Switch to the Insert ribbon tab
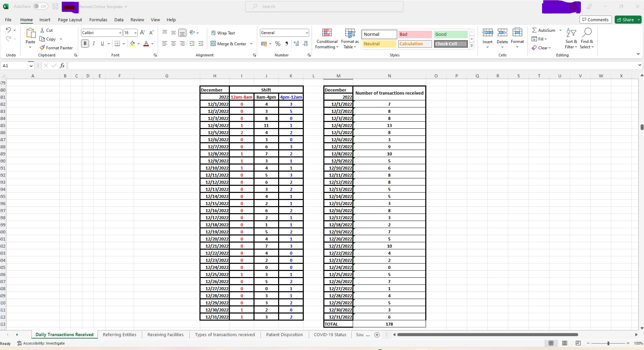This screenshot has height=350, width=644. coord(45,20)
